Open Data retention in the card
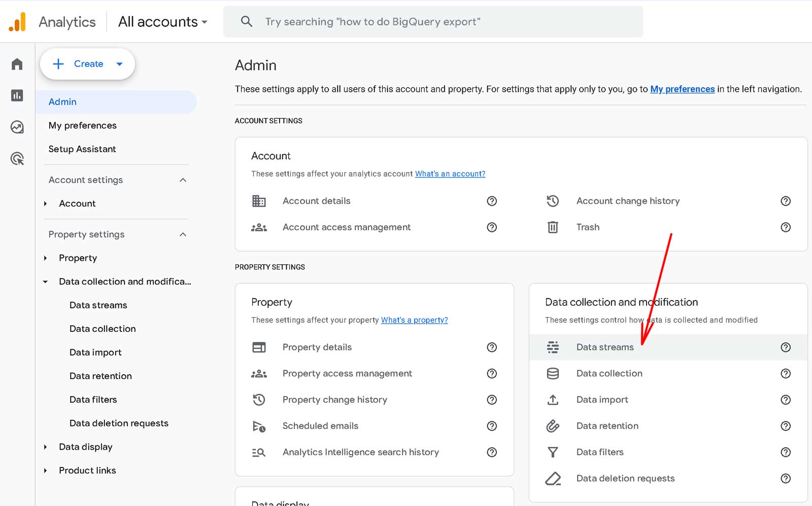Screen dimensions: 812x506 coord(607,426)
